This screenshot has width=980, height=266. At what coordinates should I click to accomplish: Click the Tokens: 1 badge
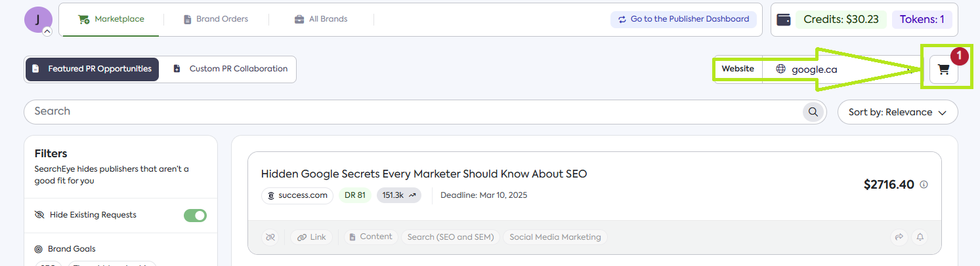click(922, 20)
